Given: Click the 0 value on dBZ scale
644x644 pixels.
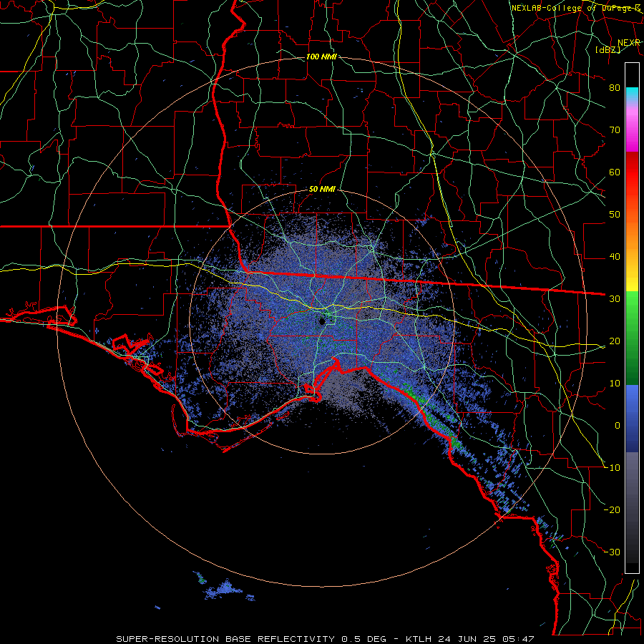Looking at the screenshot, I should point(618,426).
